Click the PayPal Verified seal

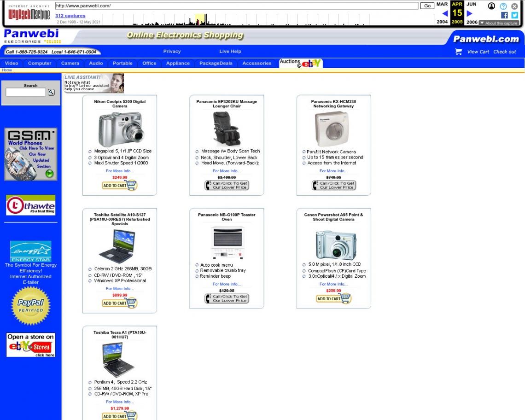click(31, 306)
